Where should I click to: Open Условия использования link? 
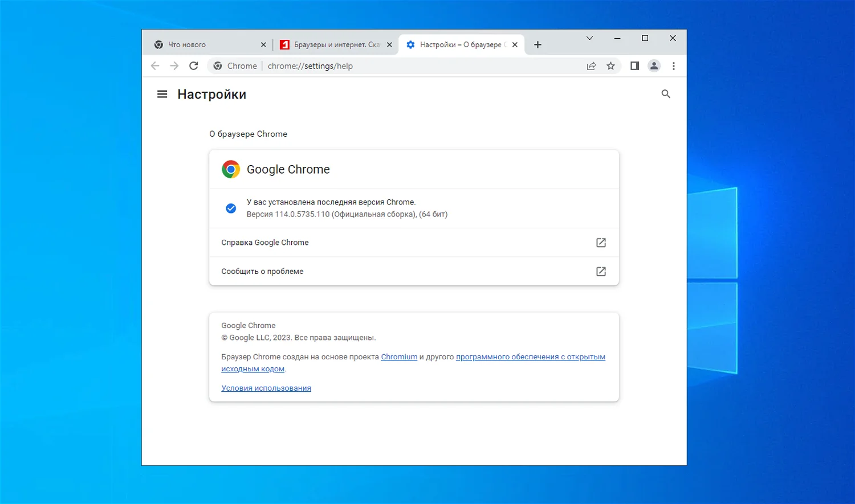[266, 388]
